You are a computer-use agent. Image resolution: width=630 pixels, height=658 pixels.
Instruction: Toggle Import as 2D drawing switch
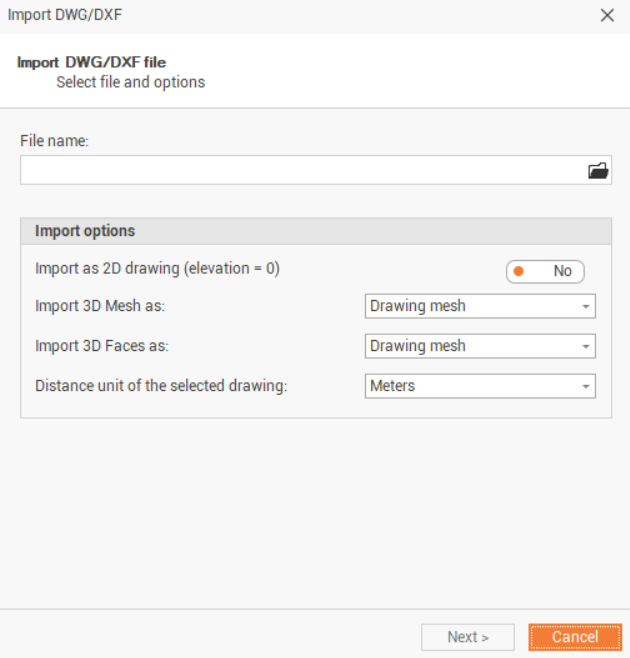pyautogui.click(x=545, y=271)
